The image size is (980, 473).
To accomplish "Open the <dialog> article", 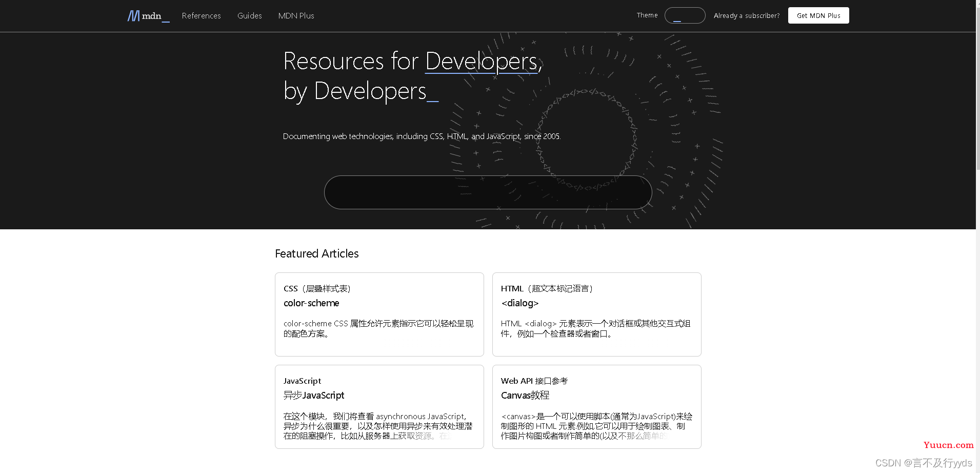I will point(520,303).
